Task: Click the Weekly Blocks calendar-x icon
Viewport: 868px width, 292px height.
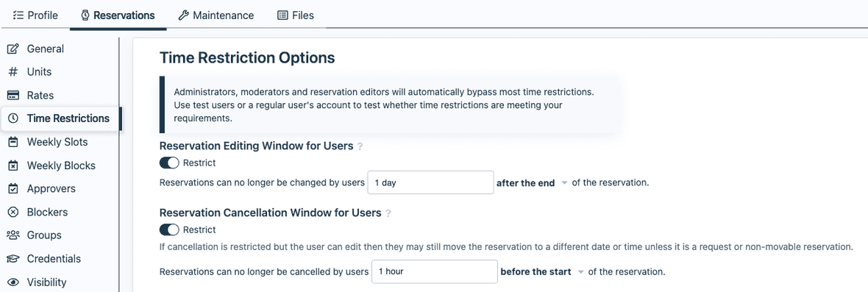Action: 13,165
